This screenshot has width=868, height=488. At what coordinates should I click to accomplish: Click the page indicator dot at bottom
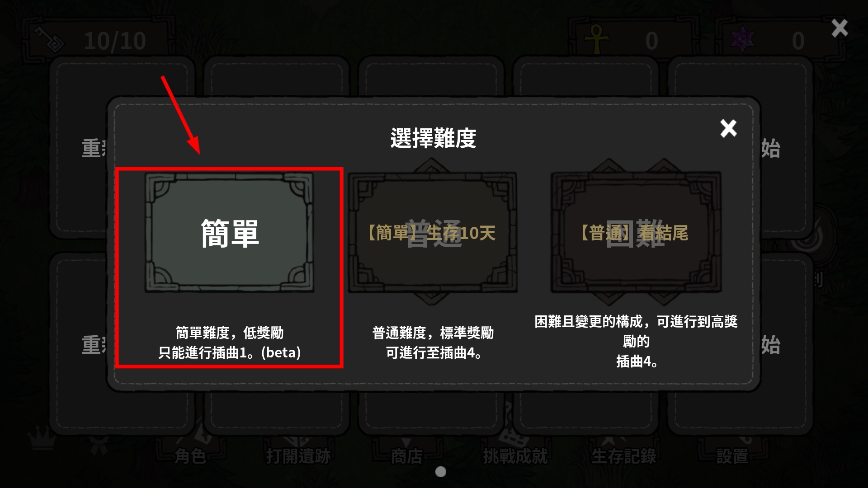pos(441,472)
